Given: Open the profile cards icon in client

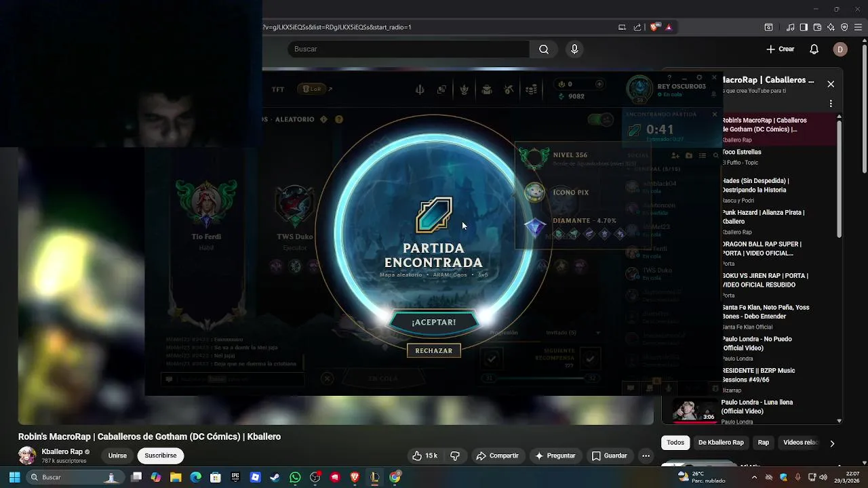Looking at the screenshot, I should (x=441, y=89).
